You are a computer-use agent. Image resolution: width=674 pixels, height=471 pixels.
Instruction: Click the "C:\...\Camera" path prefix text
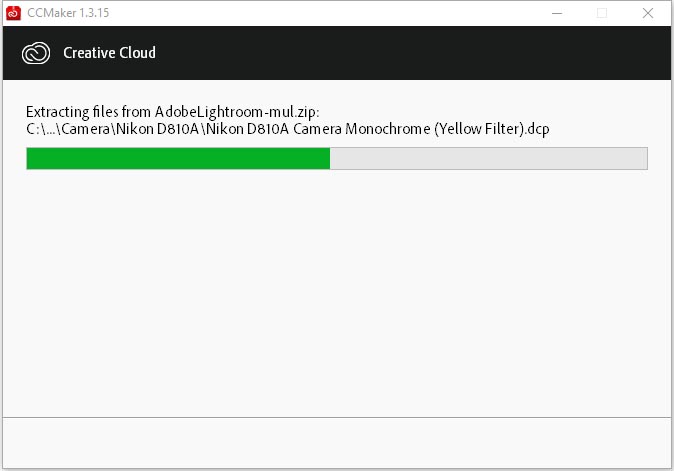pos(68,129)
